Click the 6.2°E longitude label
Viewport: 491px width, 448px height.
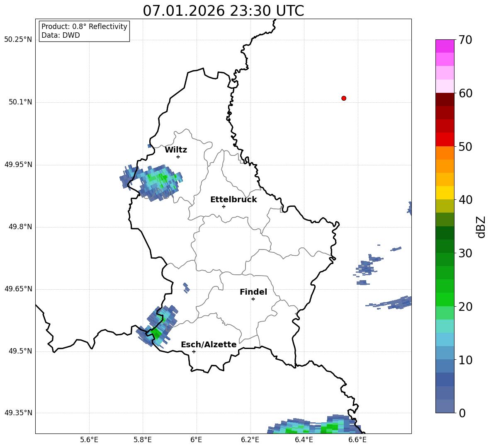[x=250, y=440]
